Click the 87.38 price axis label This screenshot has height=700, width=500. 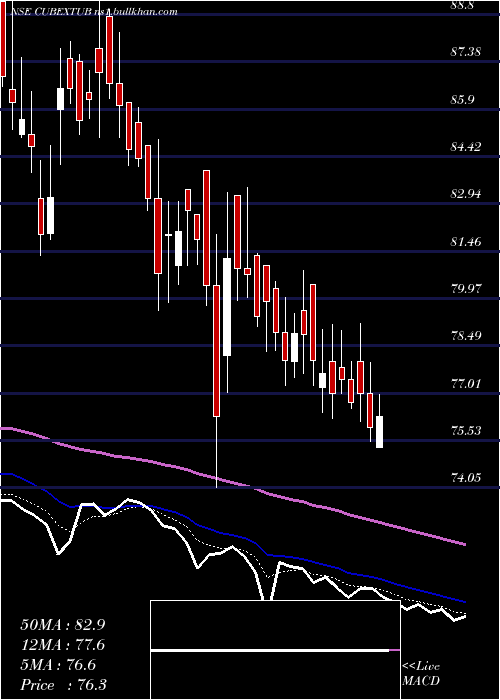pyautogui.click(x=466, y=52)
